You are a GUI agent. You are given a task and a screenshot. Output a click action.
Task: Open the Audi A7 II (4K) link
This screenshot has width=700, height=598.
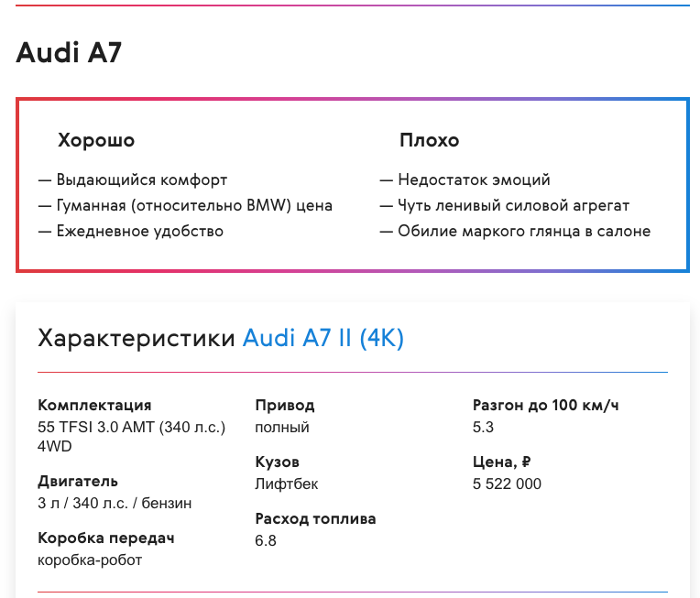click(323, 338)
